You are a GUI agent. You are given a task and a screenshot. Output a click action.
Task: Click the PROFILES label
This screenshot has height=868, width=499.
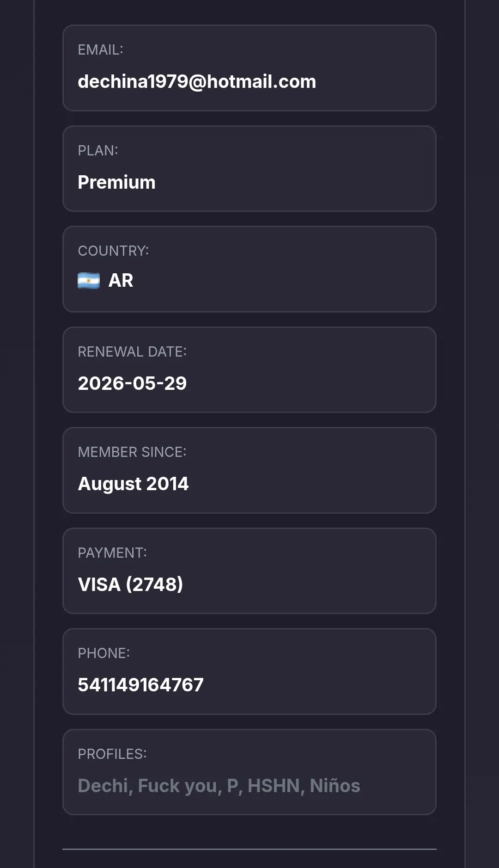tap(112, 754)
